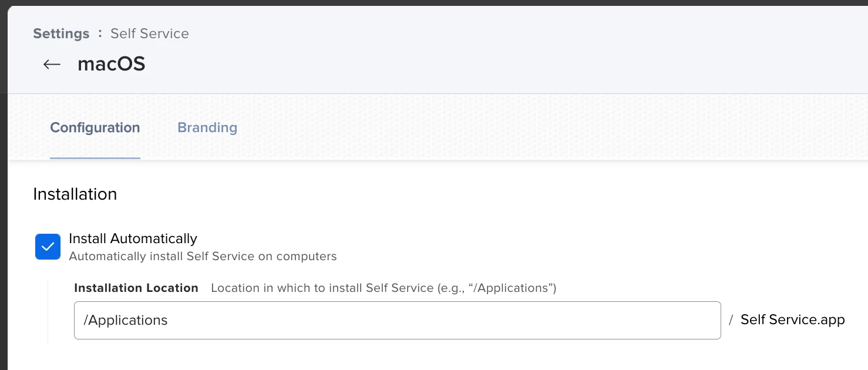Click the location hint mentioning “/Applications”

pyautogui.click(x=383, y=288)
